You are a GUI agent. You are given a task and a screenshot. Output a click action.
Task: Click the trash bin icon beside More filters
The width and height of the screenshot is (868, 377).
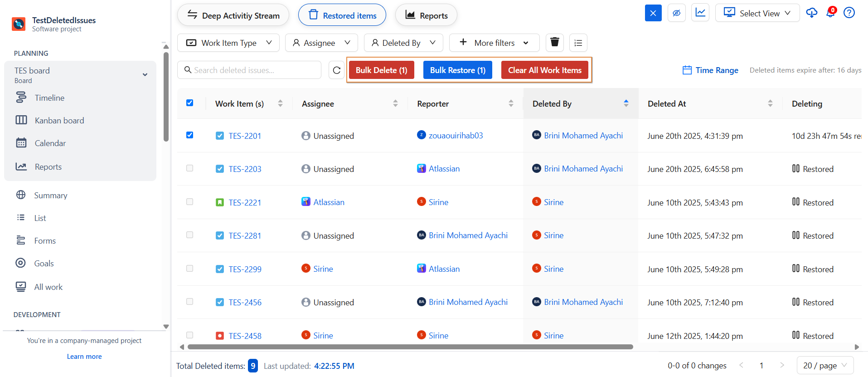pos(554,43)
